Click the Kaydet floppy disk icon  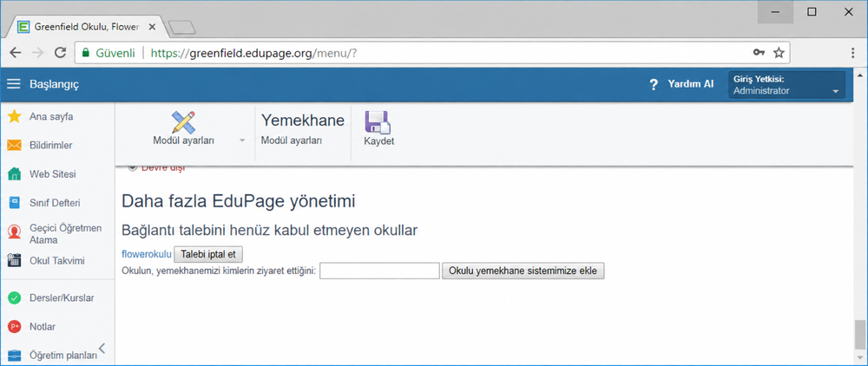378,122
